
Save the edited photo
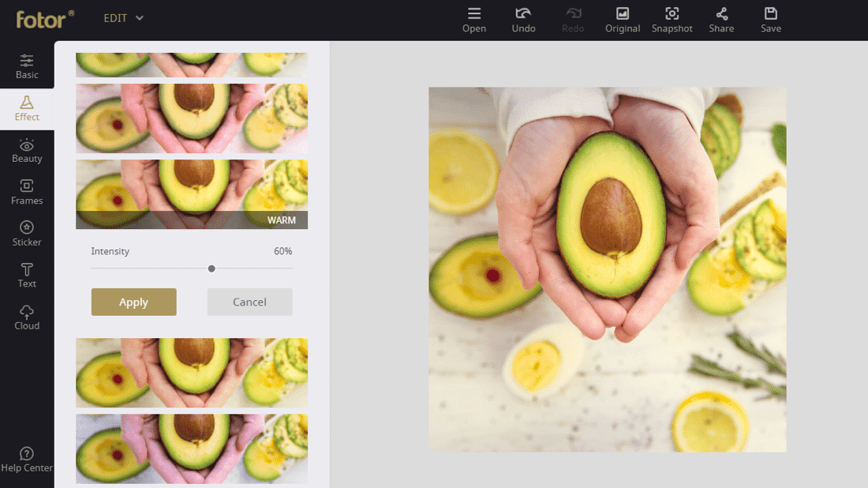click(x=771, y=20)
